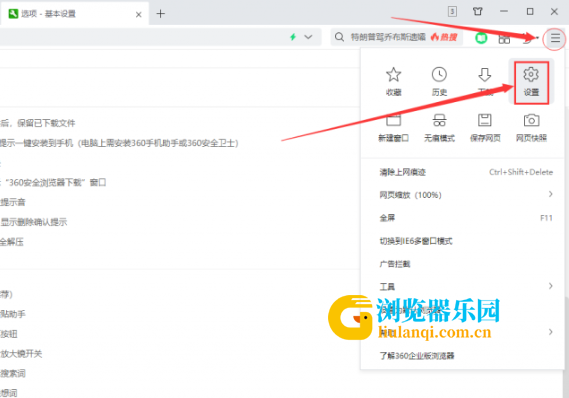The height and width of the screenshot is (398, 569).
Task: Select 了解360企业版浏览器 menu entry
Action: pos(417,356)
